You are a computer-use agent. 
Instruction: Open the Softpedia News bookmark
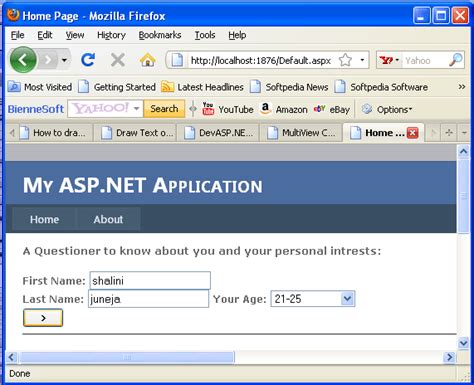289,87
